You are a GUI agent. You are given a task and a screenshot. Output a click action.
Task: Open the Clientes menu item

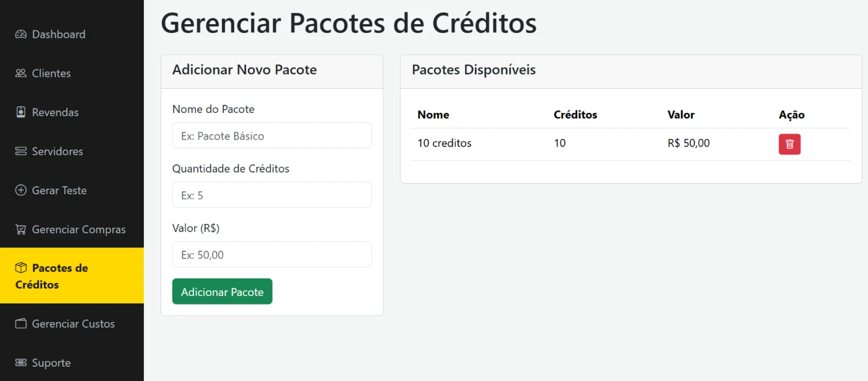click(72, 73)
